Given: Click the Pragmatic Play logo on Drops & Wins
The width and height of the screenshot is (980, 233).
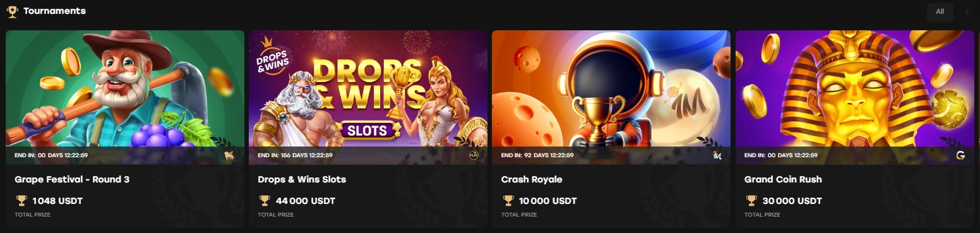Looking at the screenshot, I should (474, 155).
